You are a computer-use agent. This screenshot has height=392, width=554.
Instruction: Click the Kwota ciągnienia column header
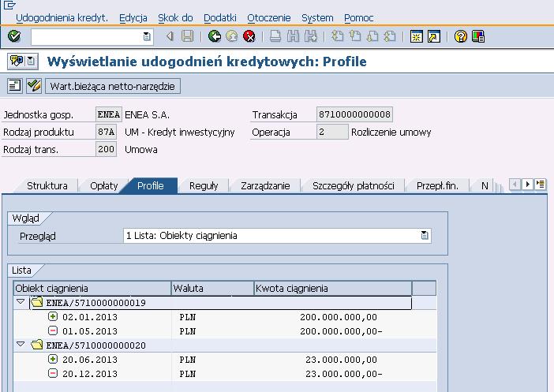coord(333,288)
